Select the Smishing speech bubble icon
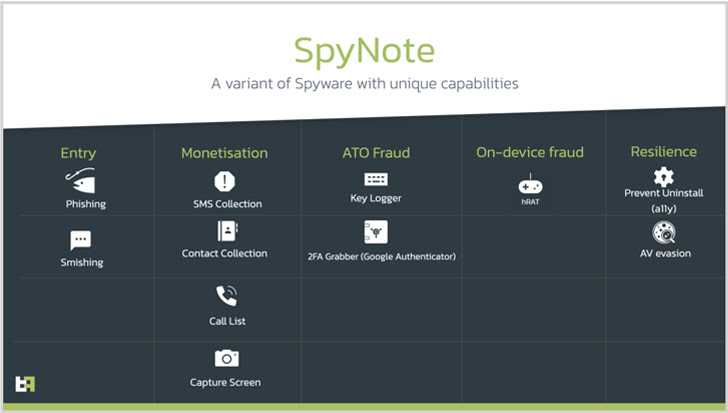The height and width of the screenshot is (413, 728). [80, 240]
